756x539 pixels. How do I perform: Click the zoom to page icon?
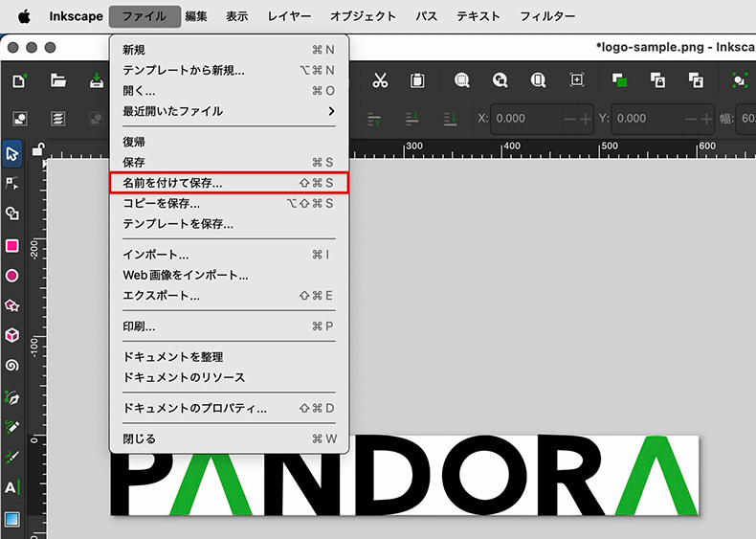coord(538,80)
